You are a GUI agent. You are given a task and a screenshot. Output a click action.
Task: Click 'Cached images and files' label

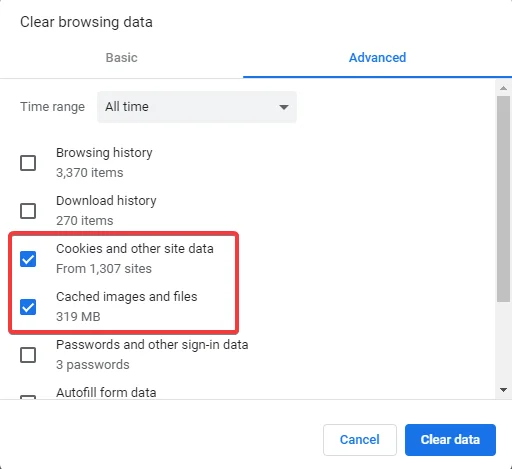pyautogui.click(x=127, y=297)
